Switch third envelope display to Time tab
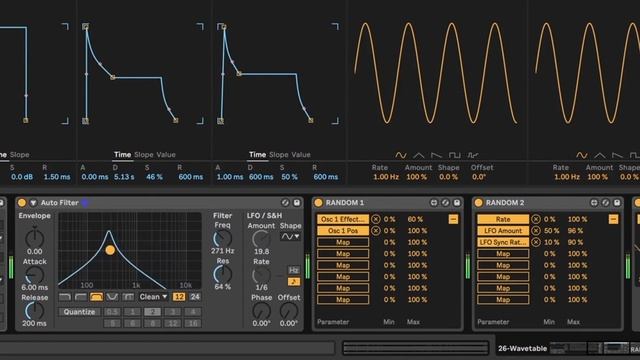The image size is (640, 360). coord(258,155)
